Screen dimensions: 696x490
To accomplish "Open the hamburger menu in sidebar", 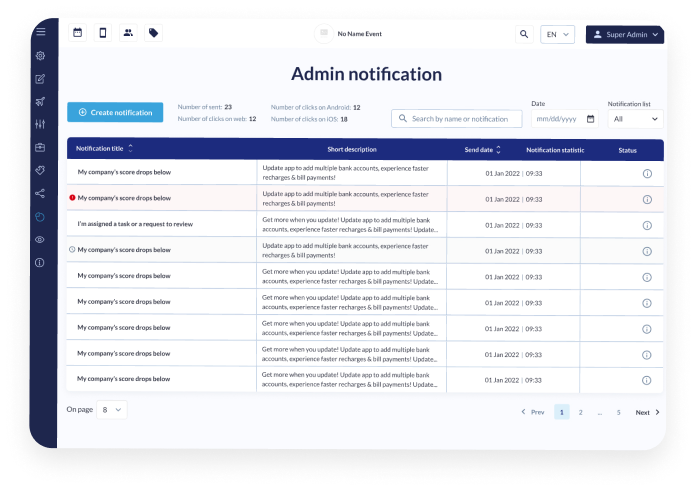I will point(41,32).
